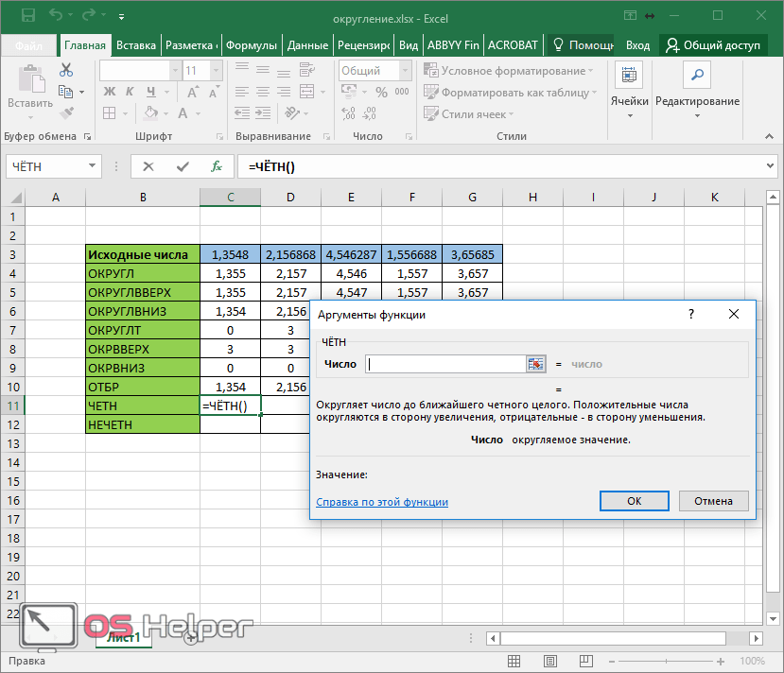The width and height of the screenshot is (784, 673).
Task: Toggle bold formatting (Ж)
Action: point(110,92)
